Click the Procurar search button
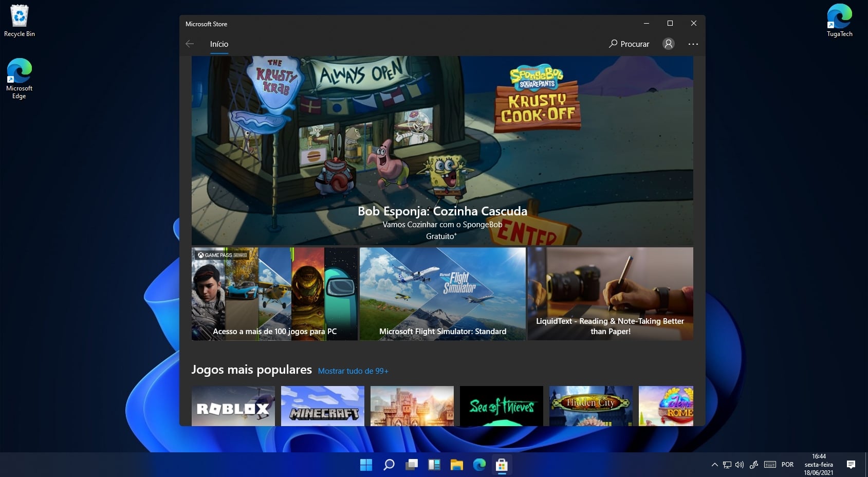The width and height of the screenshot is (868, 477). tap(629, 44)
